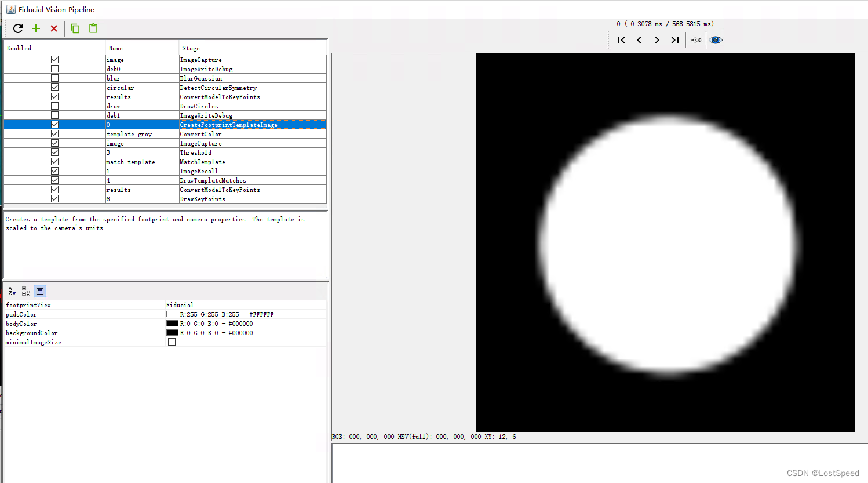Show properties by category icon
Screen dimensions: 868x483
(26, 291)
